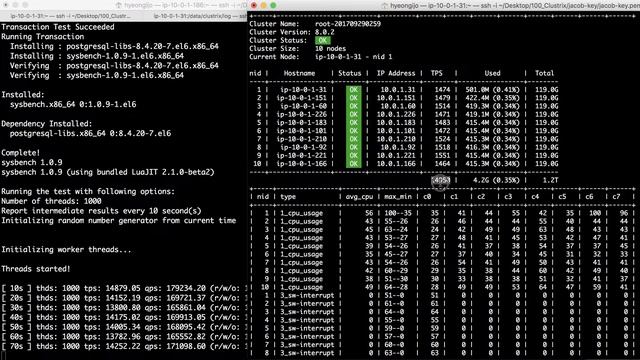Click the Complete! line
640x360 pixels.
point(21,153)
